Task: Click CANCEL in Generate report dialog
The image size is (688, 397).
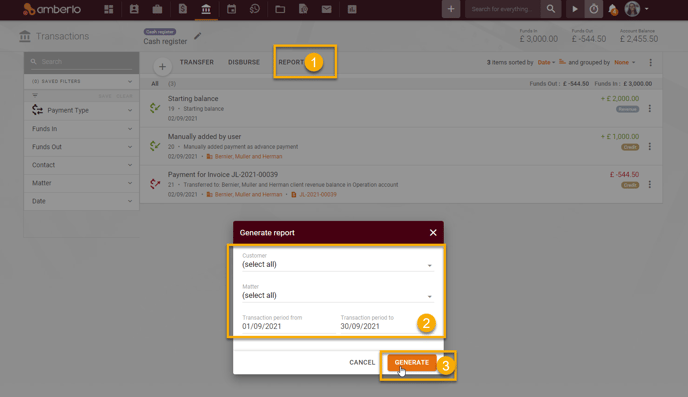Action: tap(362, 362)
